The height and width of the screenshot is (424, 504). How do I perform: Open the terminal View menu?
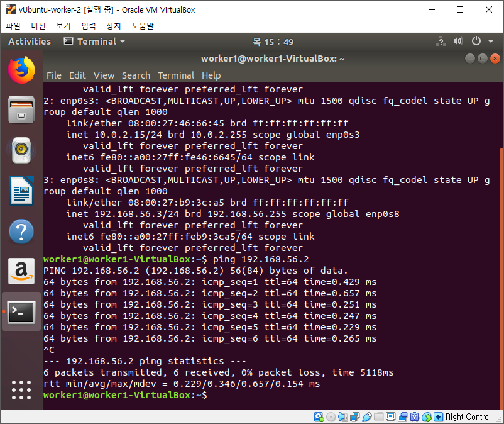click(104, 75)
